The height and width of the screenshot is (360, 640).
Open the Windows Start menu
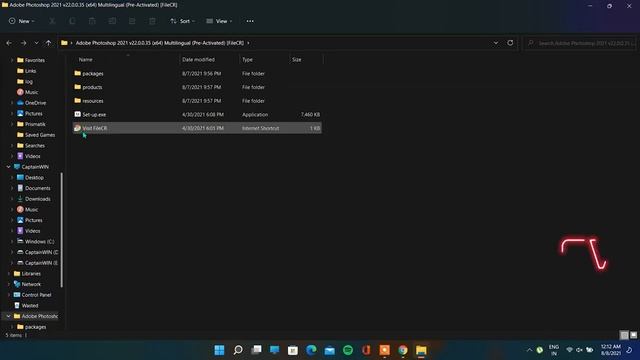(219, 350)
